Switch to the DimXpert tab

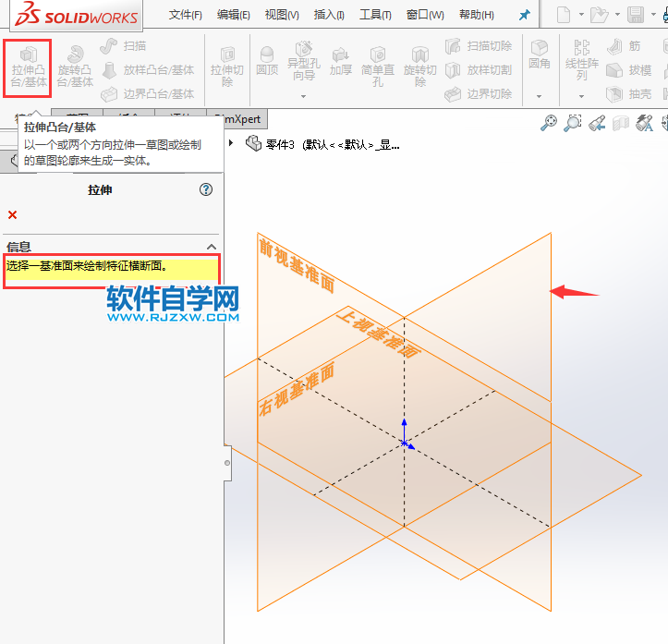(x=245, y=119)
